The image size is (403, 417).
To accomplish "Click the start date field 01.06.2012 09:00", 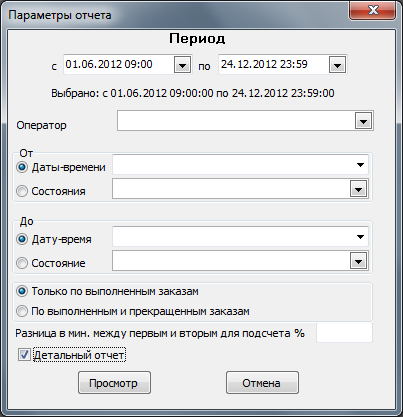I will (x=118, y=64).
